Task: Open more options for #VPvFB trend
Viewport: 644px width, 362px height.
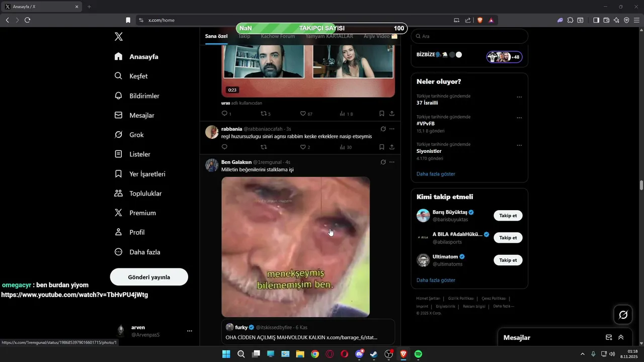Action: click(x=519, y=118)
